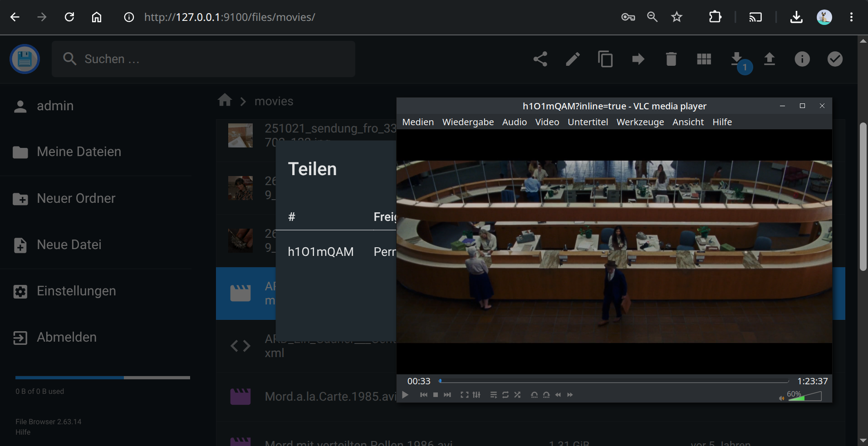The width and height of the screenshot is (868, 446).
Task: Open the Audio menu in VLC
Action: tap(515, 122)
